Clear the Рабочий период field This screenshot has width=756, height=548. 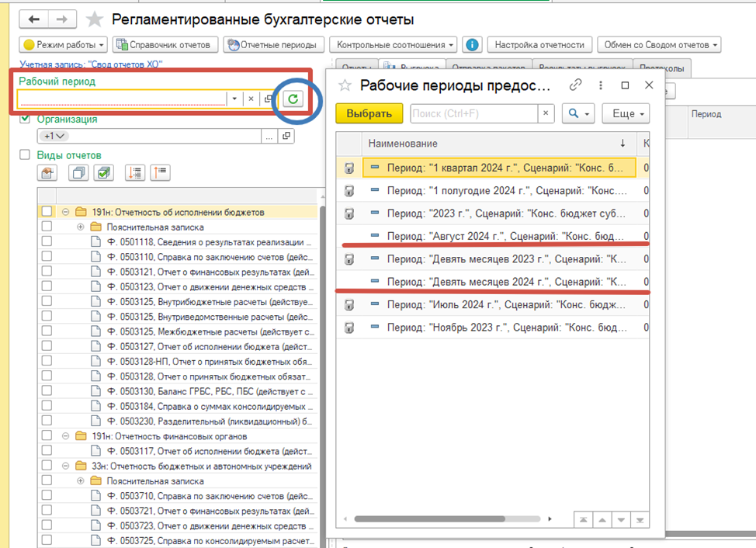point(251,99)
